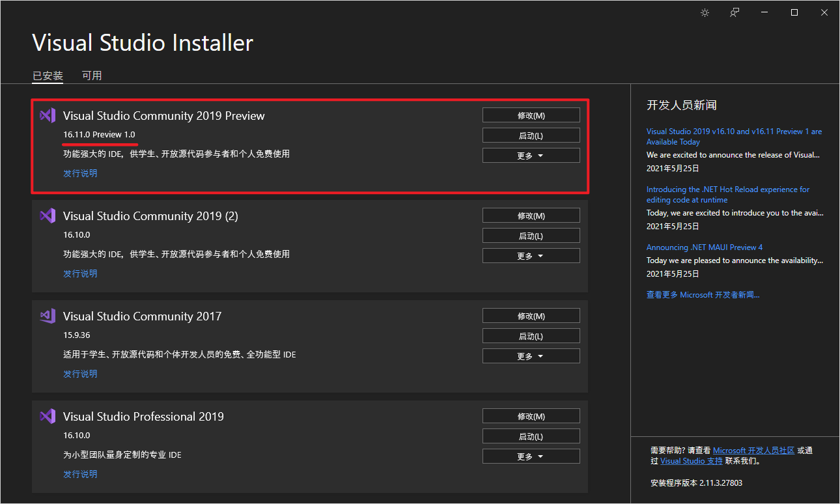Open Microsoft 开发人员社区 link
The height and width of the screenshot is (504, 840).
[x=753, y=451]
